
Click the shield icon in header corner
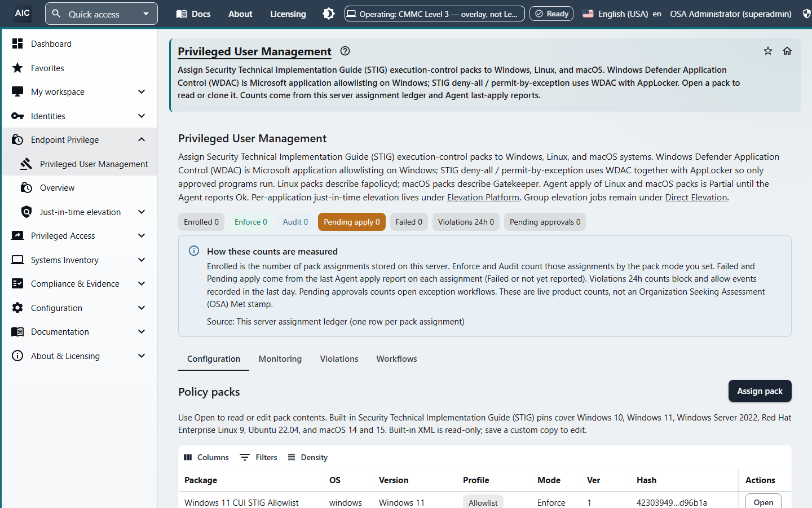(807, 14)
